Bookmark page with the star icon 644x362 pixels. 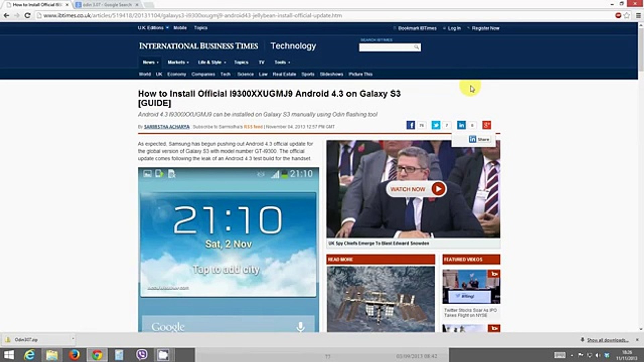[627, 15]
